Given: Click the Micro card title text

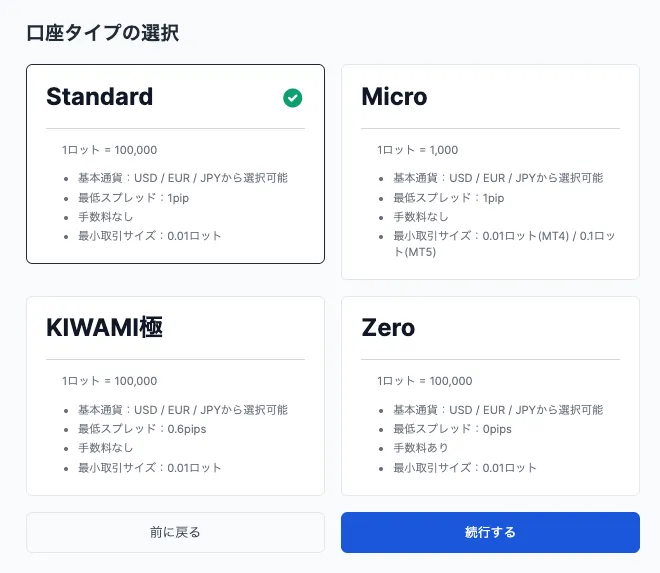Looking at the screenshot, I should [394, 97].
